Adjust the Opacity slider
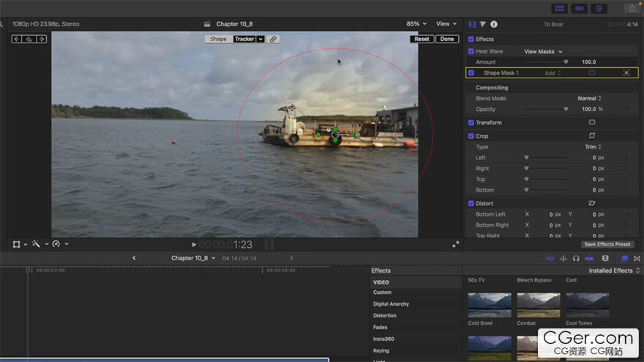 (566, 109)
